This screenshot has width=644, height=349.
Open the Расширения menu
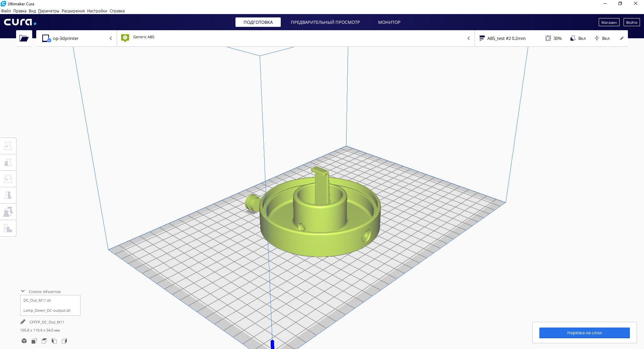[x=73, y=11]
